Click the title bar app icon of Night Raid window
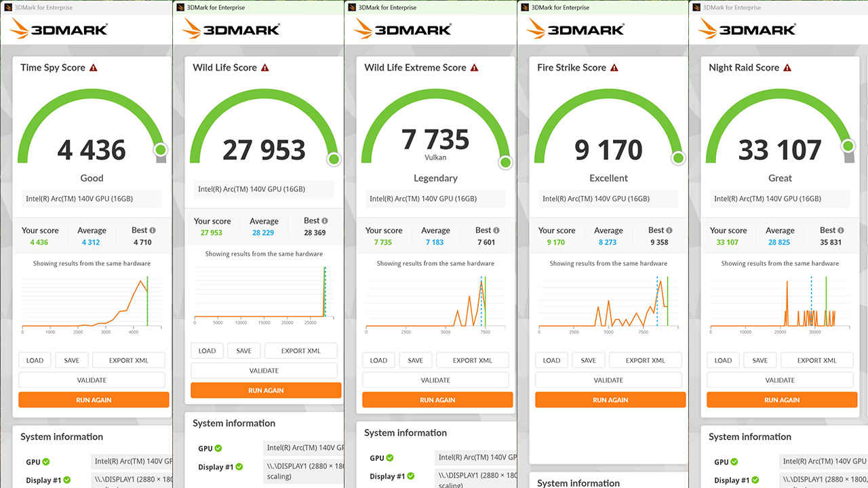Image resolution: width=868 pixels, height=488 pixels. tap(695, 7)
